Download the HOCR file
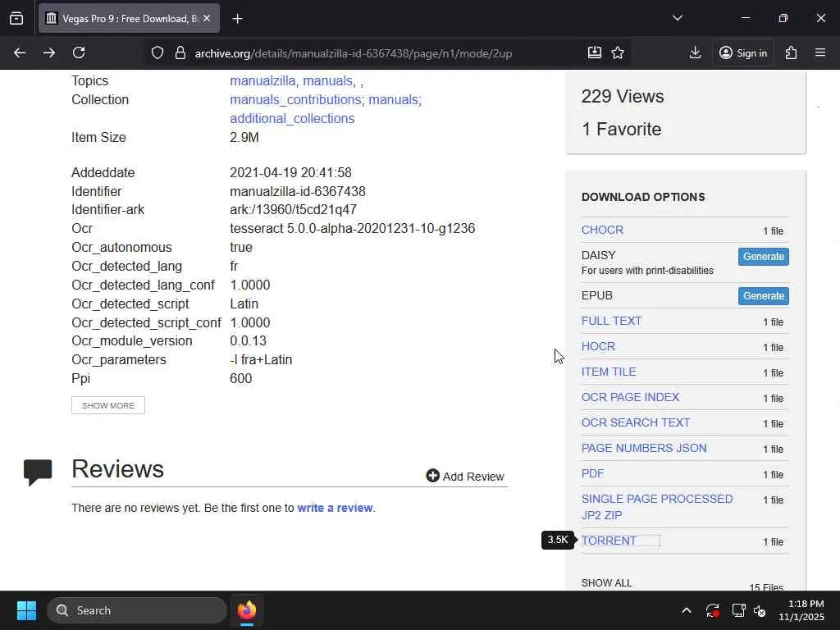This screenshot has height=630, width=840. (598, 347)
